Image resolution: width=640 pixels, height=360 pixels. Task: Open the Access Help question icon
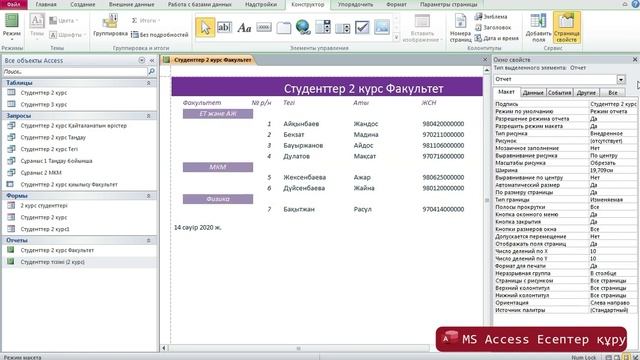click(x=636, y=4)
